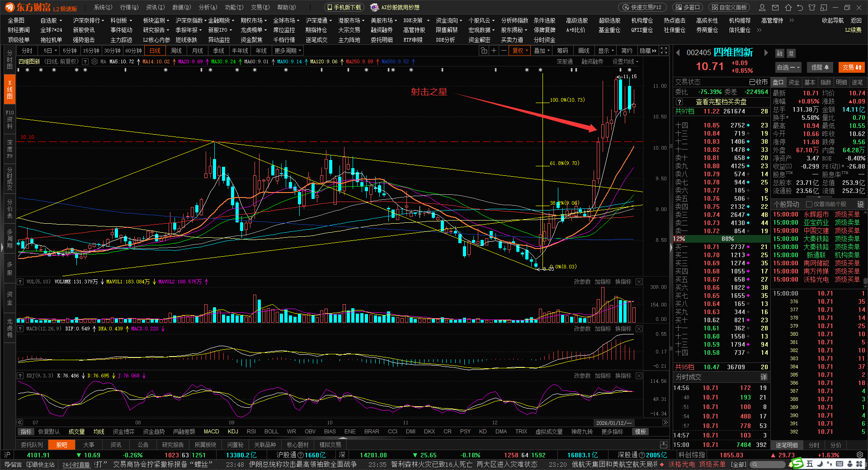Toggle the 简约 simple display mode
868x470 pixels.
click(627, 51)
